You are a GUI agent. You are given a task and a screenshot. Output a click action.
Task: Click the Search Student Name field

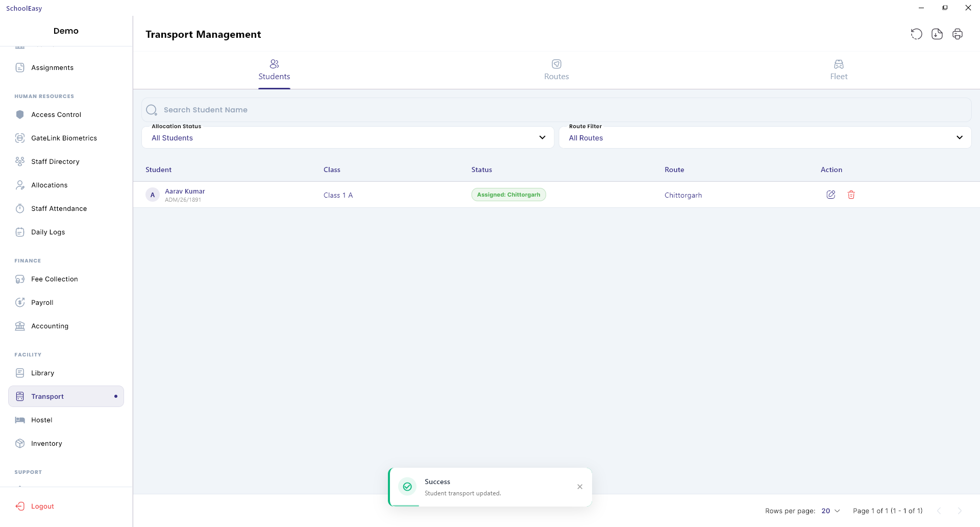(x=556, y=110)
